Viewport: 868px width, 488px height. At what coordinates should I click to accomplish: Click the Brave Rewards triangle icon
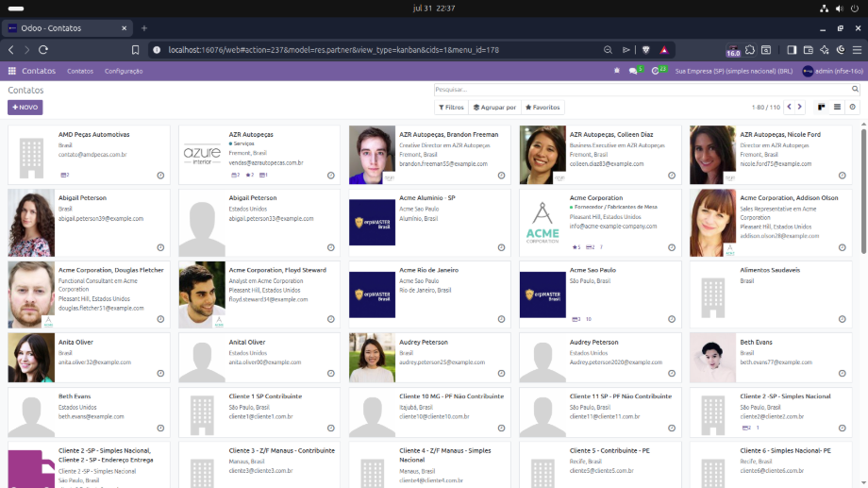pos(663,50)
